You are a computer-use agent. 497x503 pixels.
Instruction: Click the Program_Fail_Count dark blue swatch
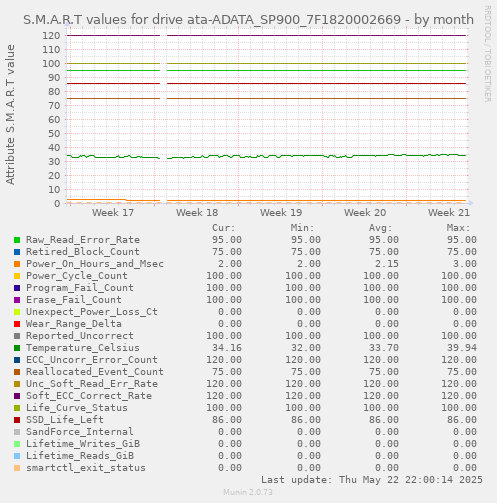click(17, 288)
